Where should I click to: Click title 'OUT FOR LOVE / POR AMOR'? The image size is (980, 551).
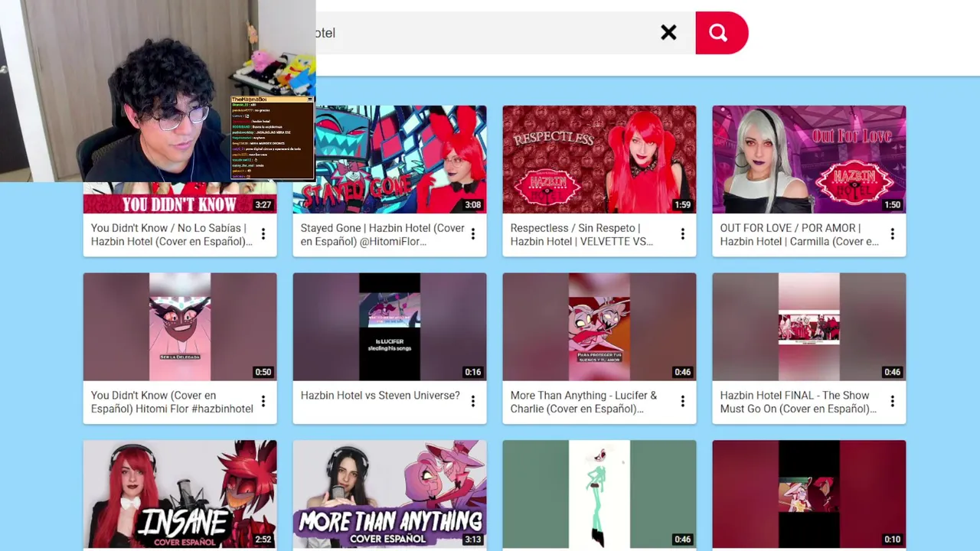(x=799, y=235)
